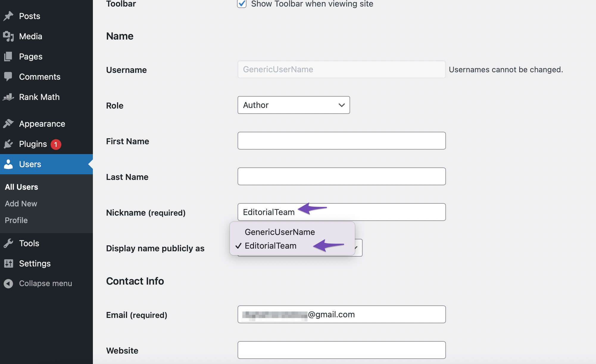This screenshot has height=364, width=596.
Task: Click the Users section link
Action: tap(29, 164)
